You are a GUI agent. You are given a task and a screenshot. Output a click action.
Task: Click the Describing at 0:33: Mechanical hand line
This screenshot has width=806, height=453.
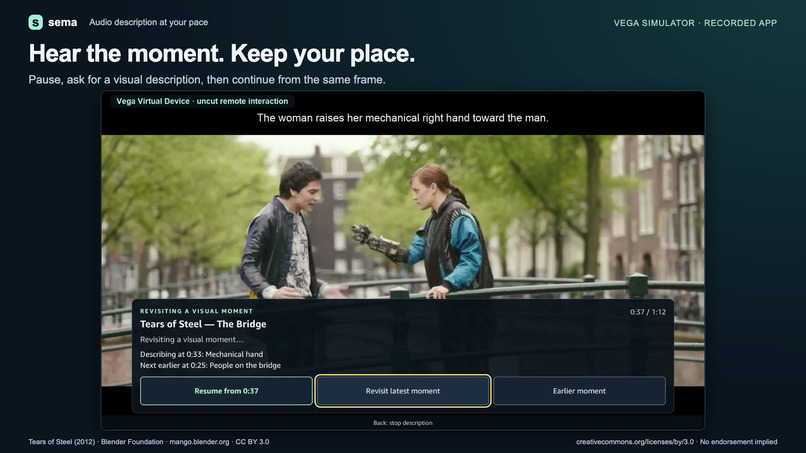[x=202, y=354]
